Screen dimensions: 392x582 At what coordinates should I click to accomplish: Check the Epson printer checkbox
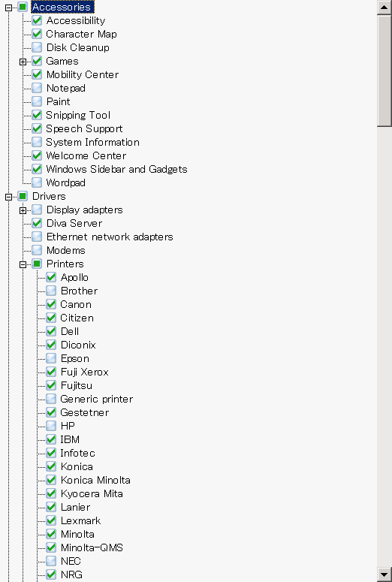tap(51, 358)
